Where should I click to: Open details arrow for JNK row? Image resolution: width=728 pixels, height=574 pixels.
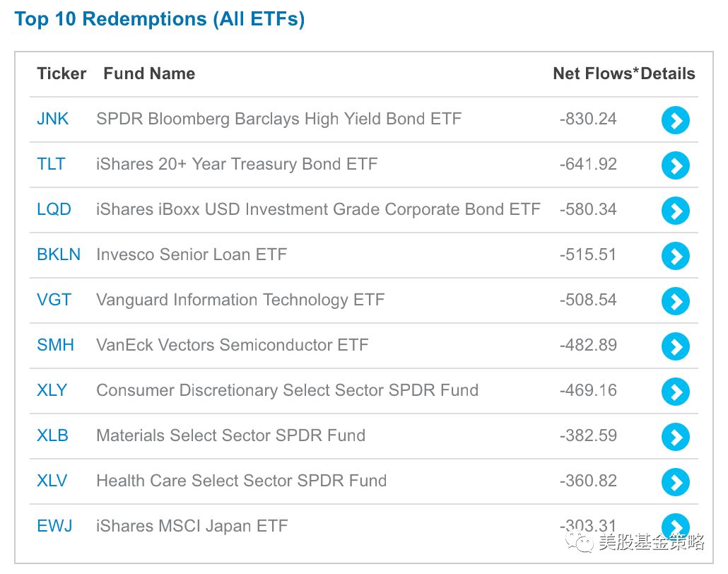pyautogui.click(x=675, y=120)
